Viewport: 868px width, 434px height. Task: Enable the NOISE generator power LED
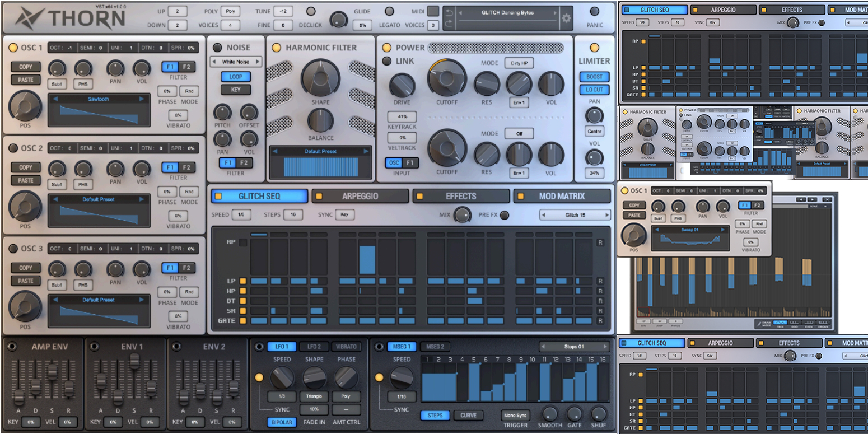click(217, 48)
